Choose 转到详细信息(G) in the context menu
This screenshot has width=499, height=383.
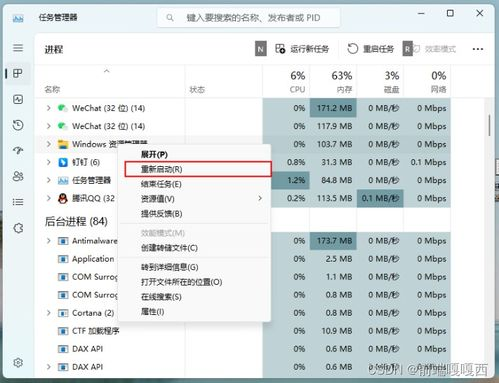coord(194,267)
